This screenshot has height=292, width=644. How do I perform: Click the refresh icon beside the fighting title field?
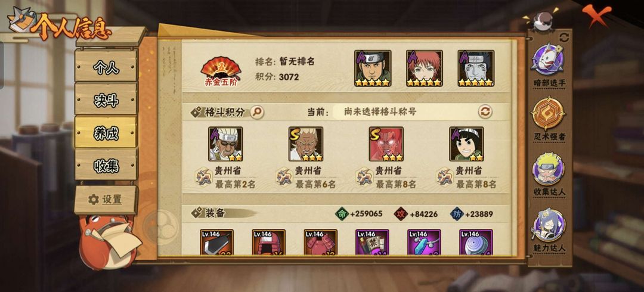(485, 111)
